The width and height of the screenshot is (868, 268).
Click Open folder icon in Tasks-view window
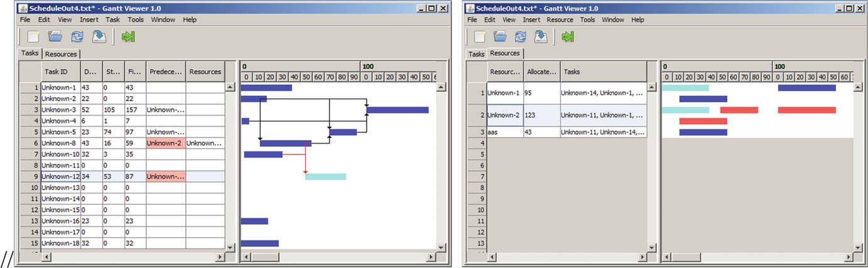click(x=55, y=37)
